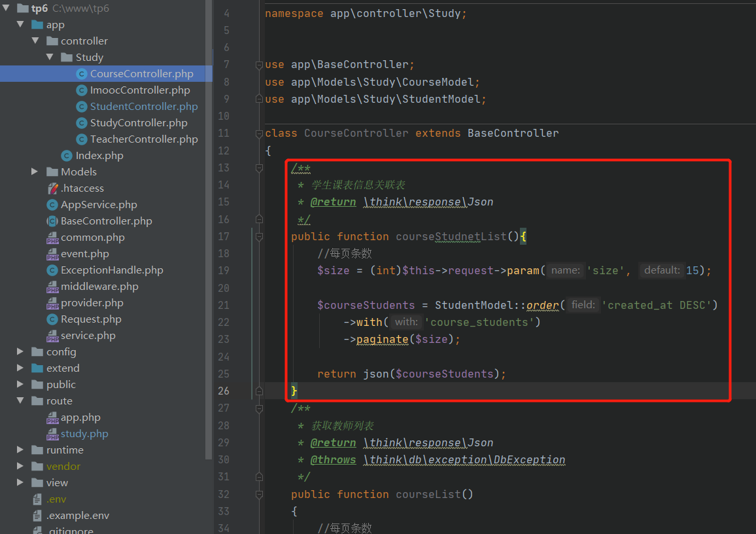Click the CourseController.php class file icon
The width and height of the screenshot is (756, 534).
point(82,74)
